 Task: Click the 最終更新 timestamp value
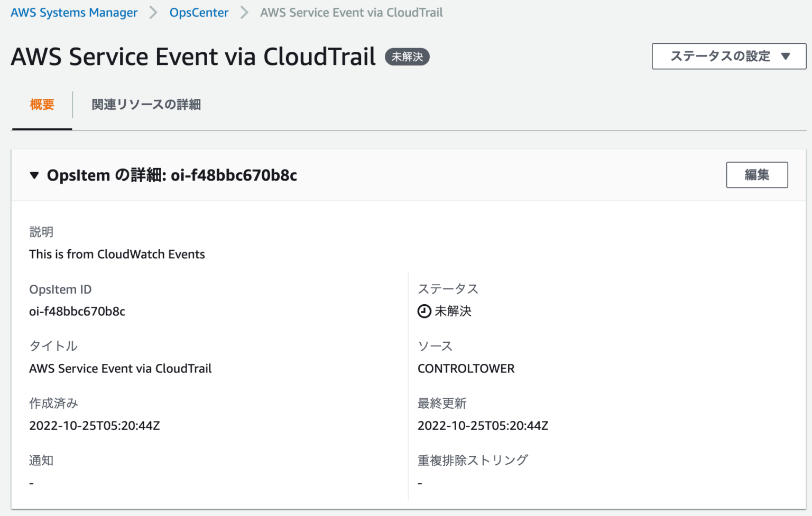[483, 425]
